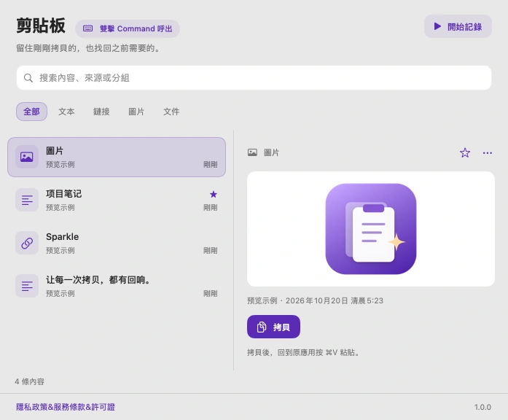Switch to the 文件 tab
Viewport: 508px width, 420px height.
click(171, 112)
